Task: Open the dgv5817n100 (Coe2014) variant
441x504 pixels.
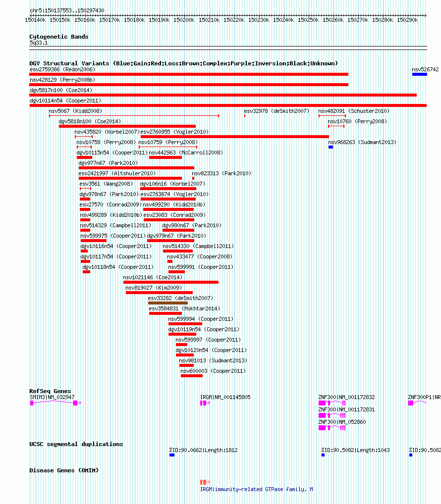Action: pyautogui.click(x=61, y=90)
